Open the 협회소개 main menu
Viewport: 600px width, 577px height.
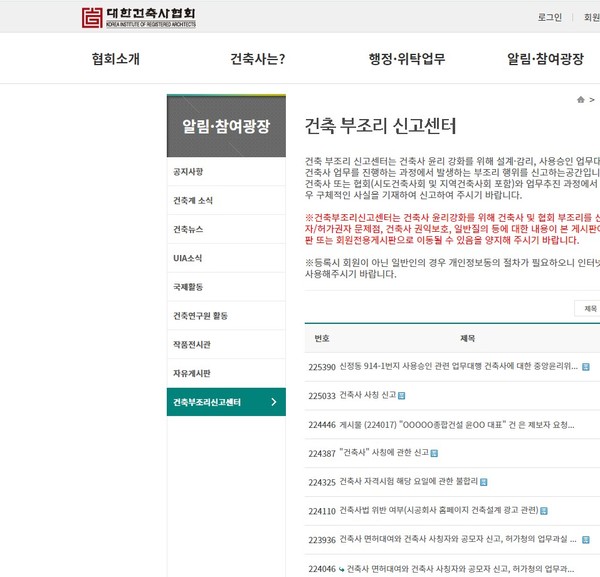[116, 59]
